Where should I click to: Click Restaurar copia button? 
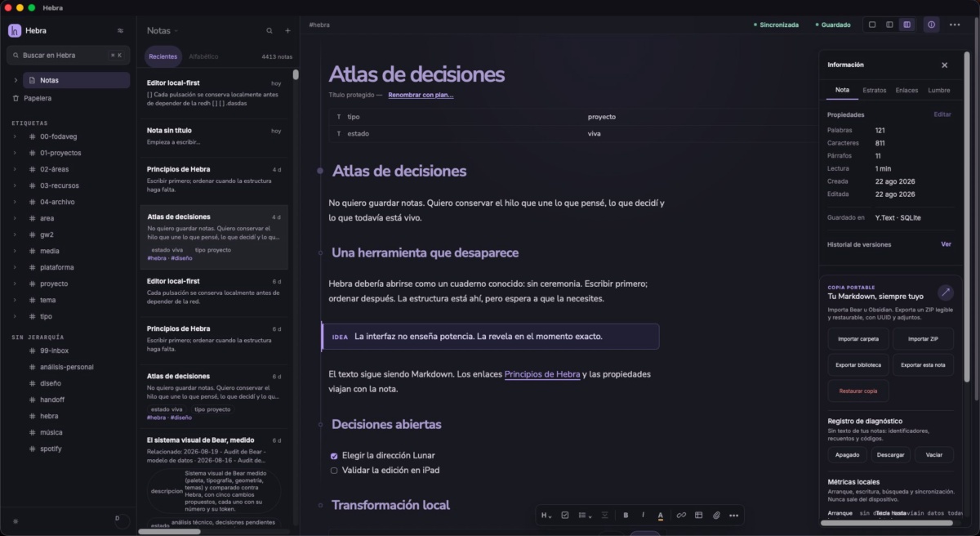point(858,391)
